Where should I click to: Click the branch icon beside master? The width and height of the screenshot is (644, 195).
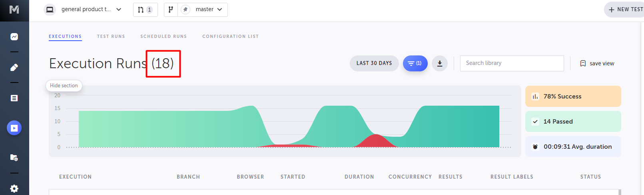point(171,10)
